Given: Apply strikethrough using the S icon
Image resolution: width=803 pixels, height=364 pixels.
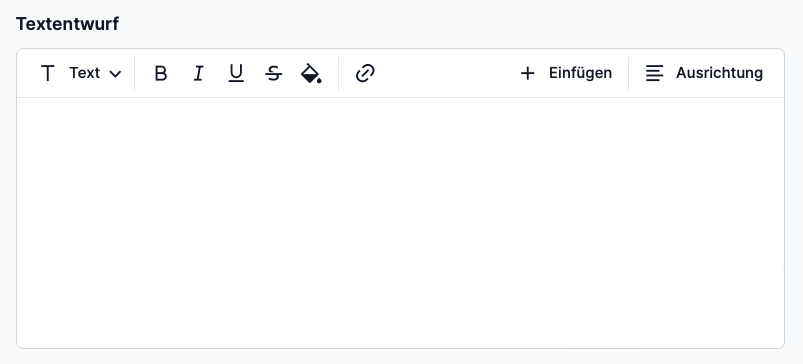Looking at the screenshot, I should coord(273,73).
